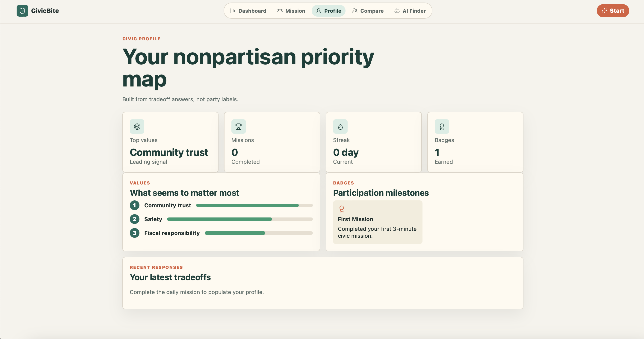Click the number 1 circle beside Community trust
This screenshot has width=644, height=339.
pyautogui.click(x=135, y=205)
